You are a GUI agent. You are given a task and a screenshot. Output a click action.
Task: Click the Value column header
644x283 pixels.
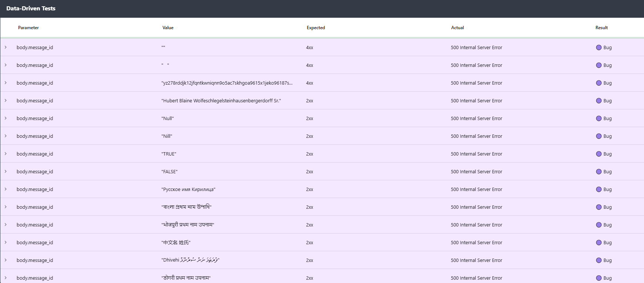point(168,28)
